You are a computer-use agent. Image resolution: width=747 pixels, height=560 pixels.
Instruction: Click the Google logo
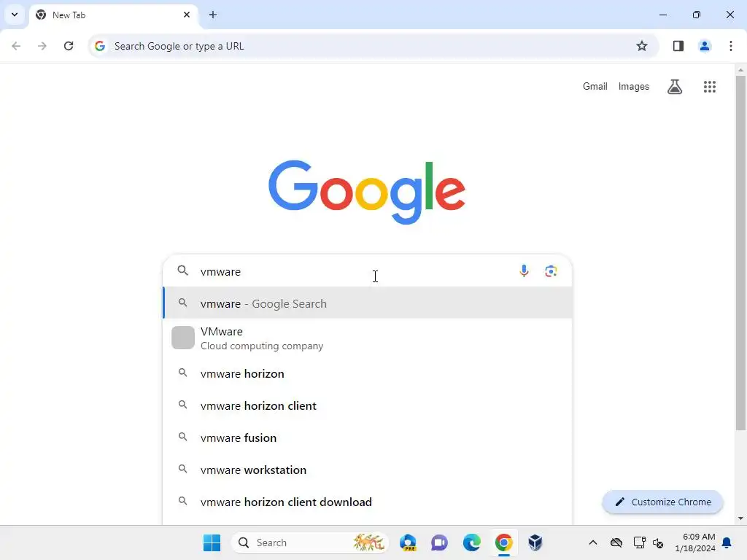click(x=367, y=192)
